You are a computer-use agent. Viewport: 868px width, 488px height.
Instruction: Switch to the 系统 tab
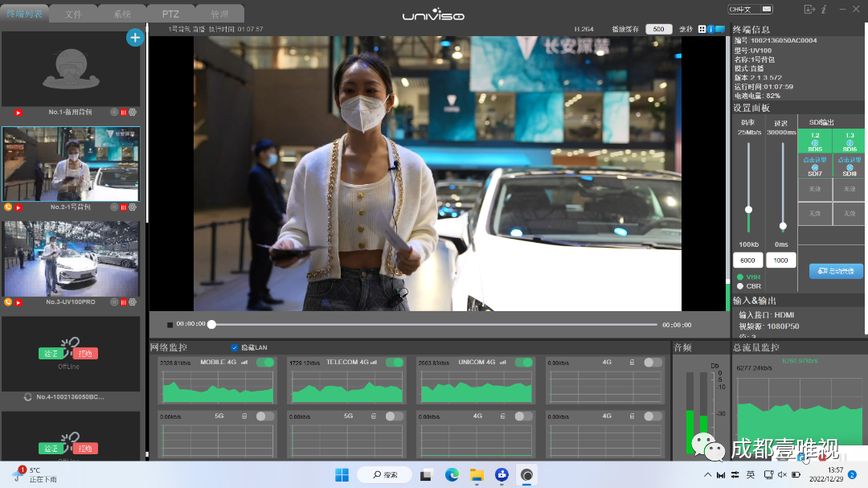tap(122, 14)
